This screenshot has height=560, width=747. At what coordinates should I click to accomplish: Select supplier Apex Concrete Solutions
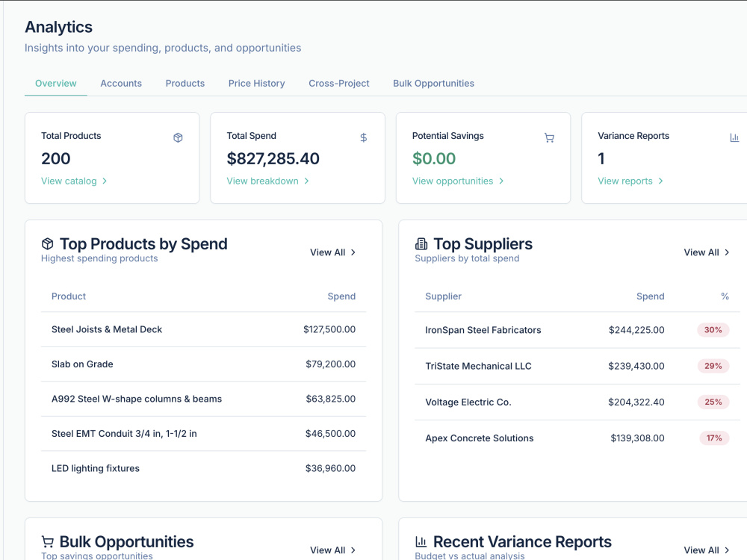pyautogui.click(x=480, y=438)
